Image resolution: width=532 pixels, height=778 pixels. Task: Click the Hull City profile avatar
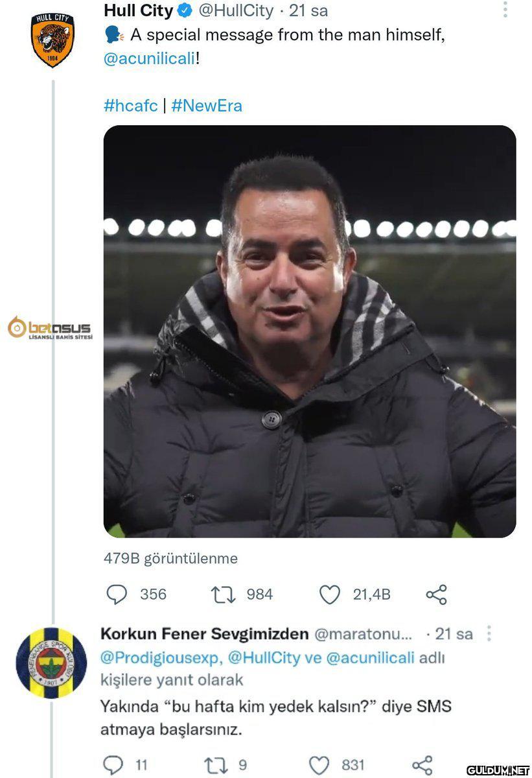click(52, 40)
